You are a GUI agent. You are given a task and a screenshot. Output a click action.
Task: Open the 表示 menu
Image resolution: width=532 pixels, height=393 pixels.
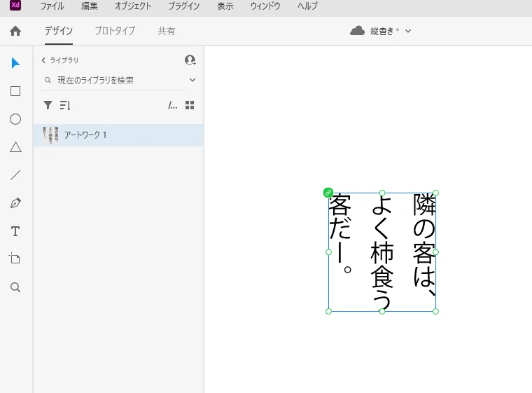[225, 6]
